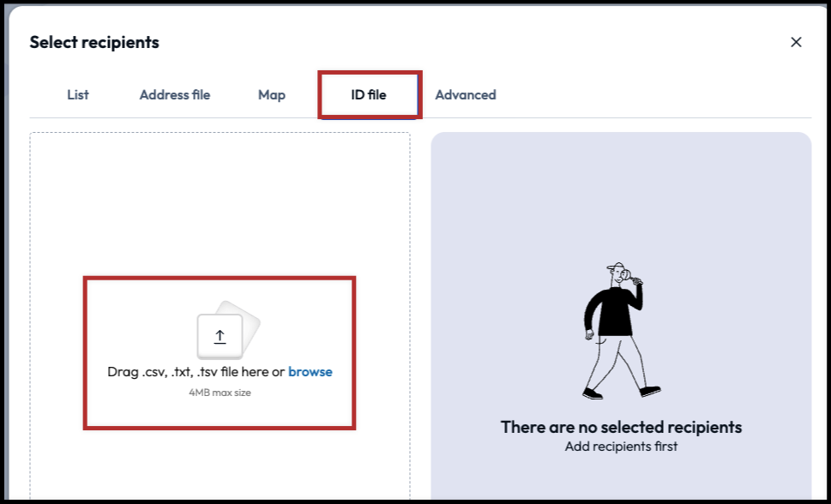Click the 'Add recipients first' message
Image resolution: width=831 pixels, height=504 pixels.
(621, 447)
